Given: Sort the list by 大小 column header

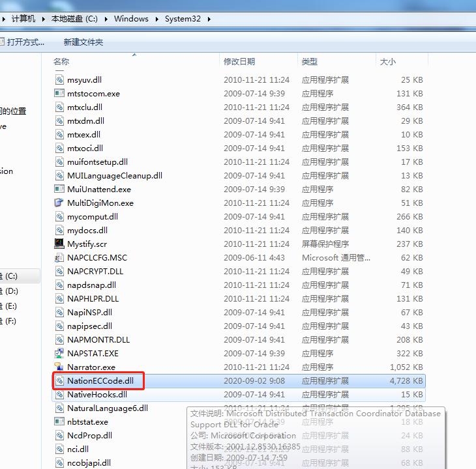Looking at the screenshot, I should tap(387, 62).
